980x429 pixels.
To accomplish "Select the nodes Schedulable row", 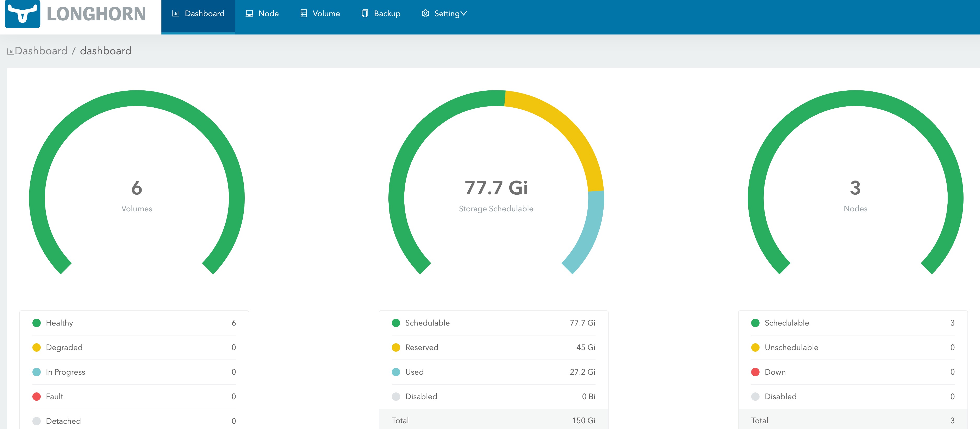I will 853,323.
